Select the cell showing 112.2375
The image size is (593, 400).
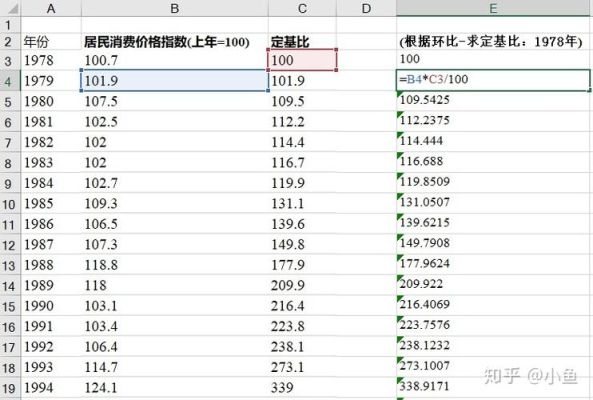point(493,121)
